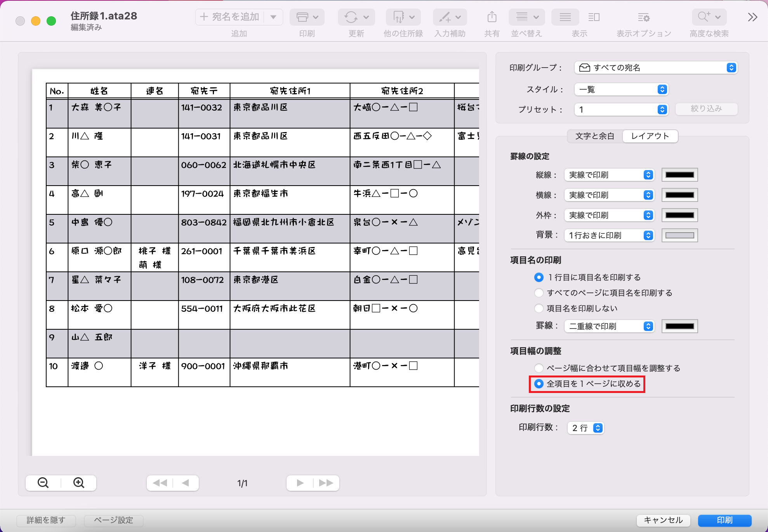The height and width of the screenshot is (532, 768).
Task: Open the display options (表示オプション) icon
Action: point(643,17)
